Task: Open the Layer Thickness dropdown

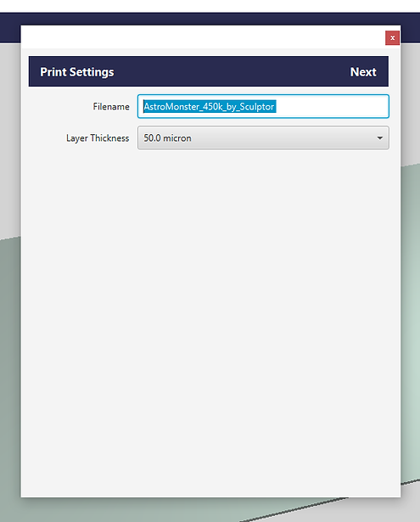Action: [263, 138]
